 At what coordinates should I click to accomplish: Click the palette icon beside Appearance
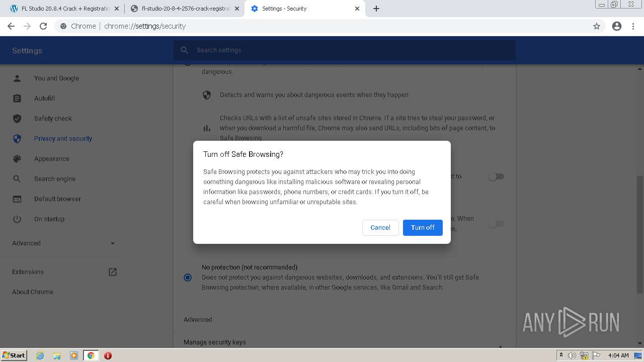coord(17,159)
